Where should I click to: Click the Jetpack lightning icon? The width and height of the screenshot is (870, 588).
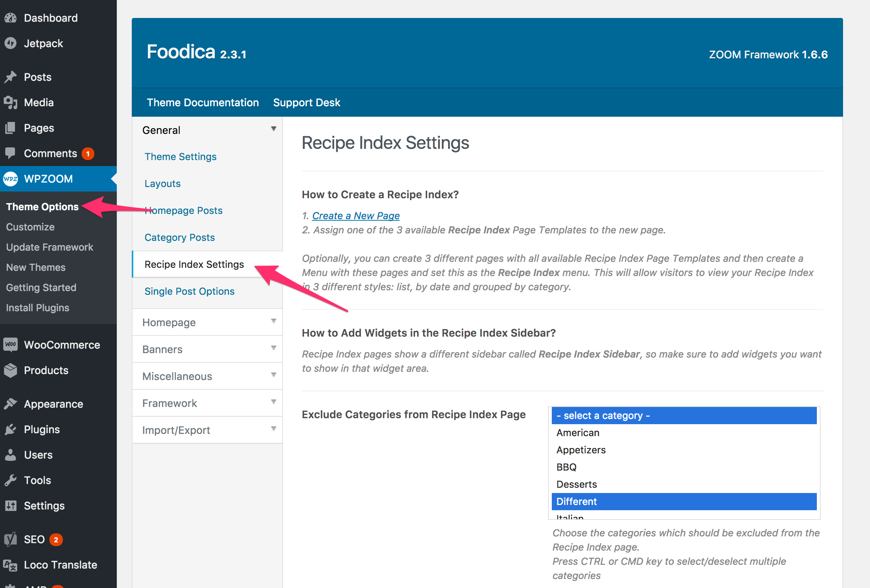click(x=11, y=43)
